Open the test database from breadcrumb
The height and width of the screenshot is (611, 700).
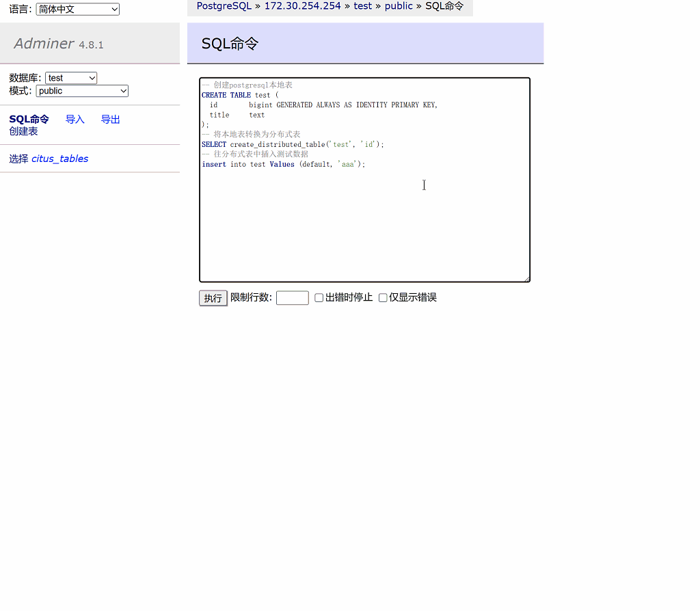pos(362,5)
